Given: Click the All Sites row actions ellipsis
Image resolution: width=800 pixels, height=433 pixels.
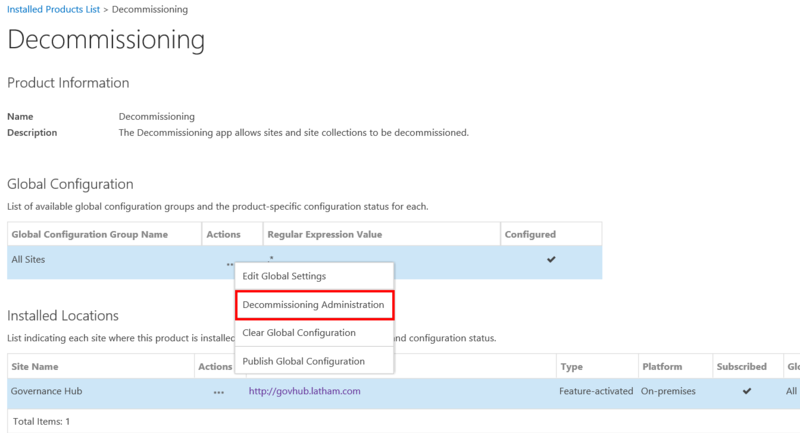Looking at the screenshot, I should (229, 264).
